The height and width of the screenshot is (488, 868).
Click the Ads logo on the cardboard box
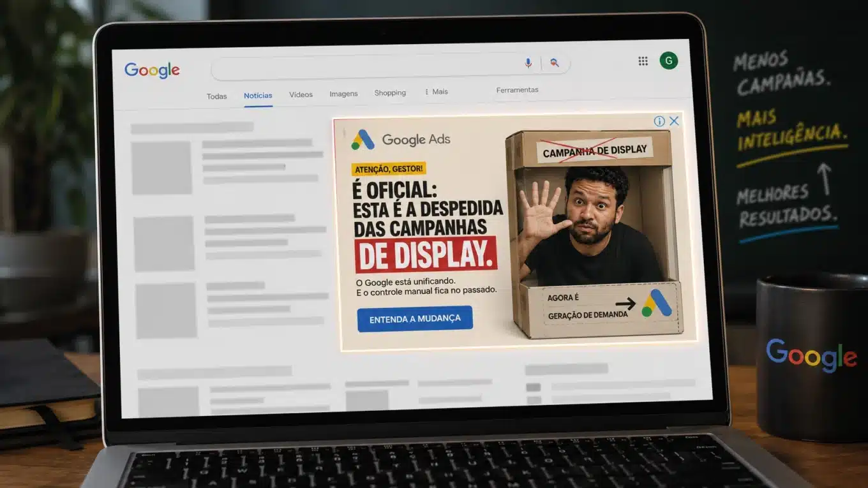(x=657, y=303)
